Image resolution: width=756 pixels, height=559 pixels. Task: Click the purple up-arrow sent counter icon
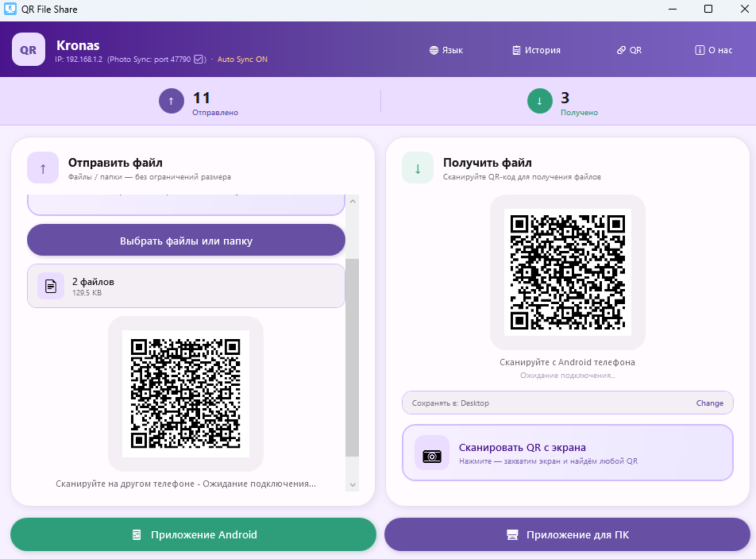tap(171, 101)
